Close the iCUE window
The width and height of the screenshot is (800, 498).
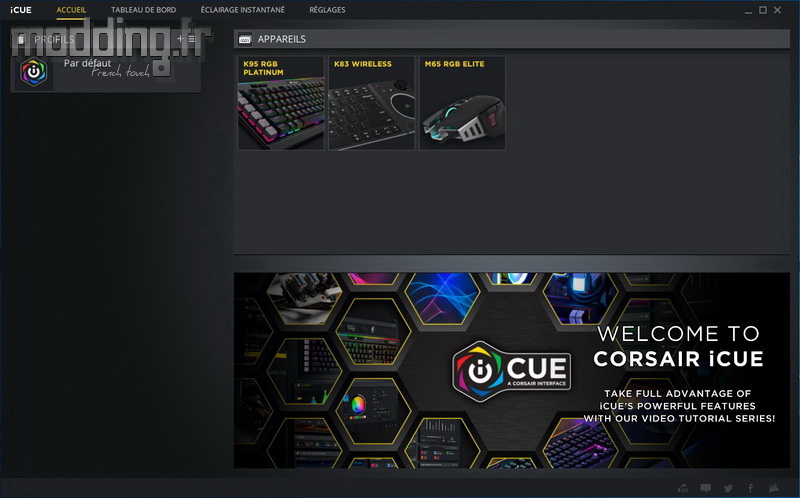[x=777, y=10]
